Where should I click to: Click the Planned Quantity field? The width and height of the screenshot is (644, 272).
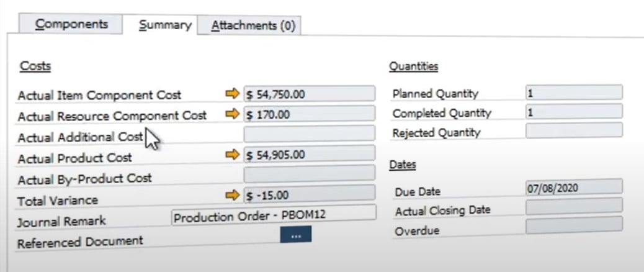574,92
